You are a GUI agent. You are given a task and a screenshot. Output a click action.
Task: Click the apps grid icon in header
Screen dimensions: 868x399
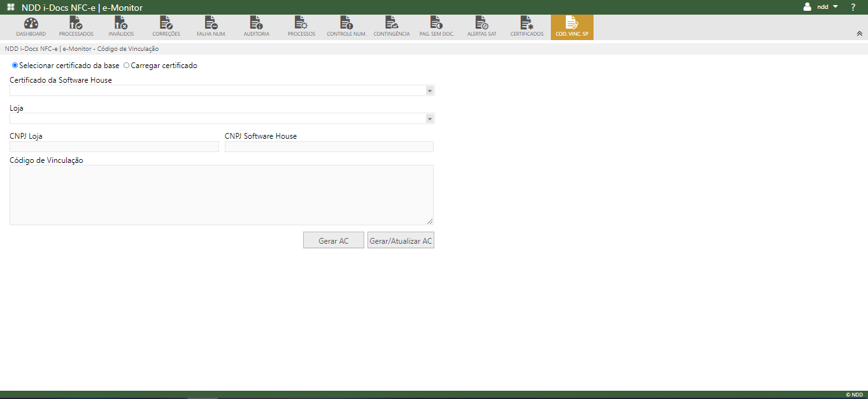pyautogui.click(x=11, y=7)
